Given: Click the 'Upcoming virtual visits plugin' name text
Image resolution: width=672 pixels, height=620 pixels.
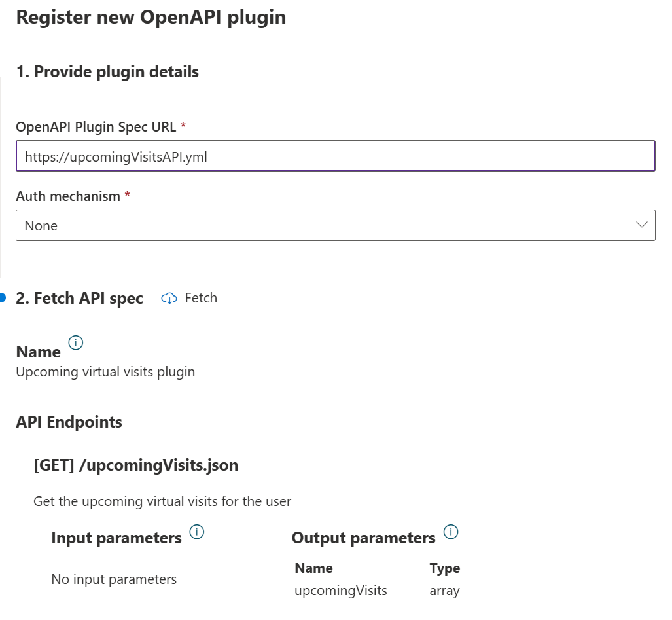Looking at the screenshot, I should [x=105, y=373].
